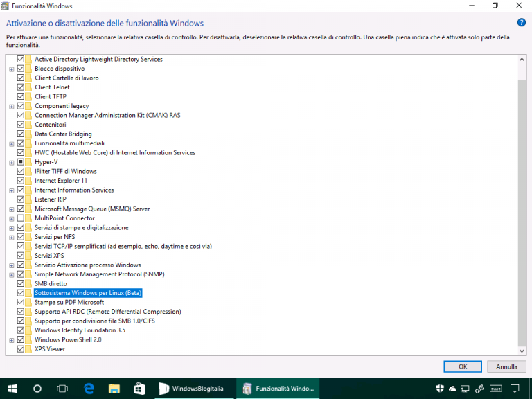The image size is (532, 399).
Task: Select HWC (Hostable Web Core) row
Action: pos(115,152)
